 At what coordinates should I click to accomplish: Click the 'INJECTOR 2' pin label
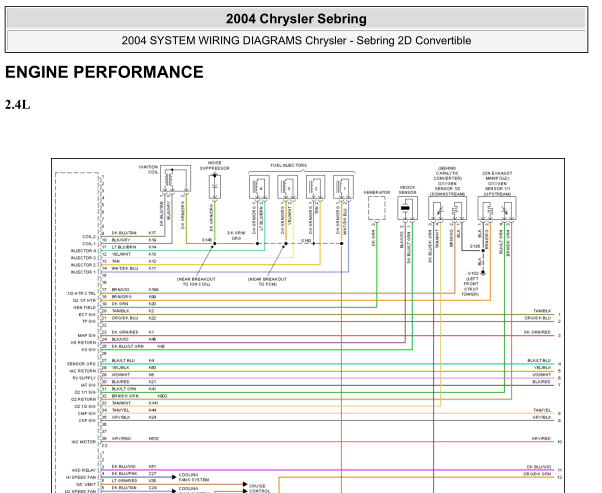click(83, 265)
